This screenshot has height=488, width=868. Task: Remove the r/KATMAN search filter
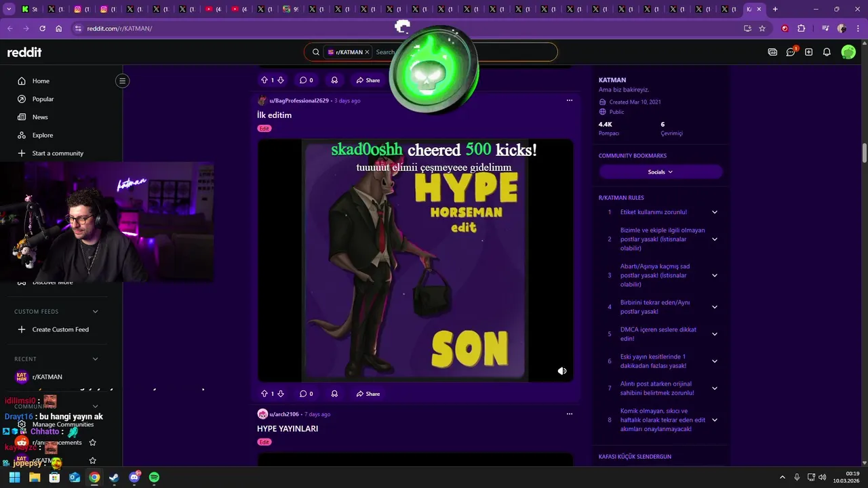(367, 52)
